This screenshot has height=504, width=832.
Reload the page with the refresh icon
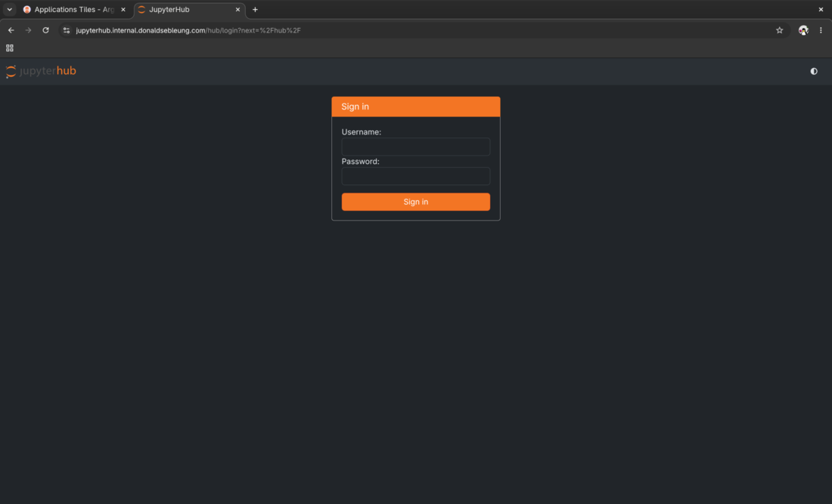click(45, 30)
